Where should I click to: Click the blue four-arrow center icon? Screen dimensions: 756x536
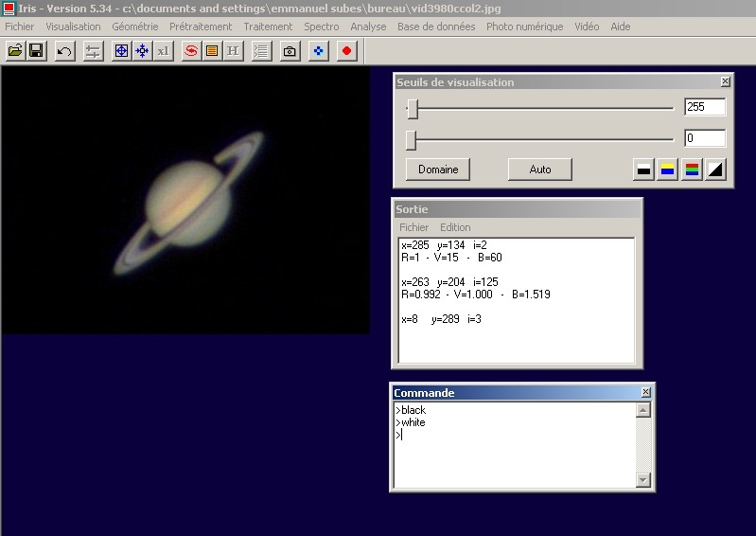(x=142, y=50)
